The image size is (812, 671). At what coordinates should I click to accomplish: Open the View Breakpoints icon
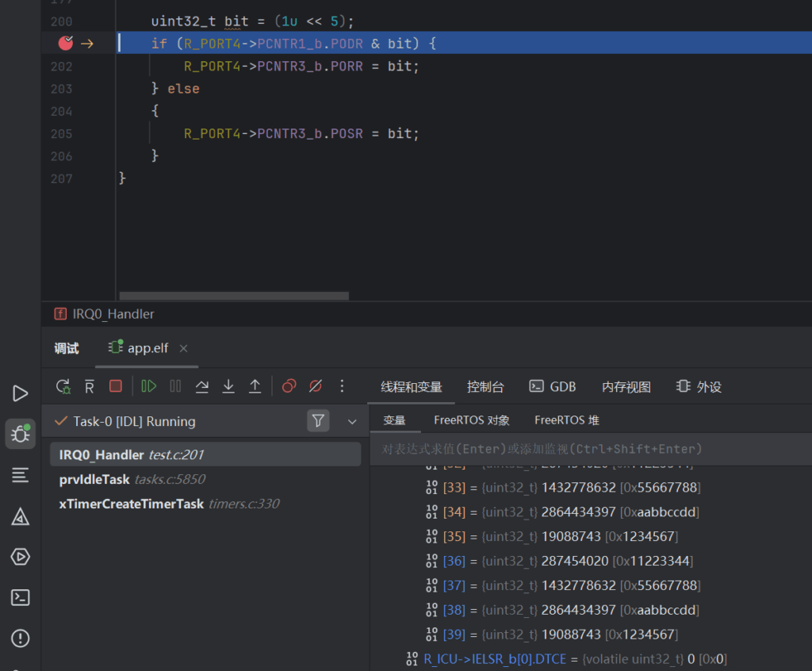(289, 386)
